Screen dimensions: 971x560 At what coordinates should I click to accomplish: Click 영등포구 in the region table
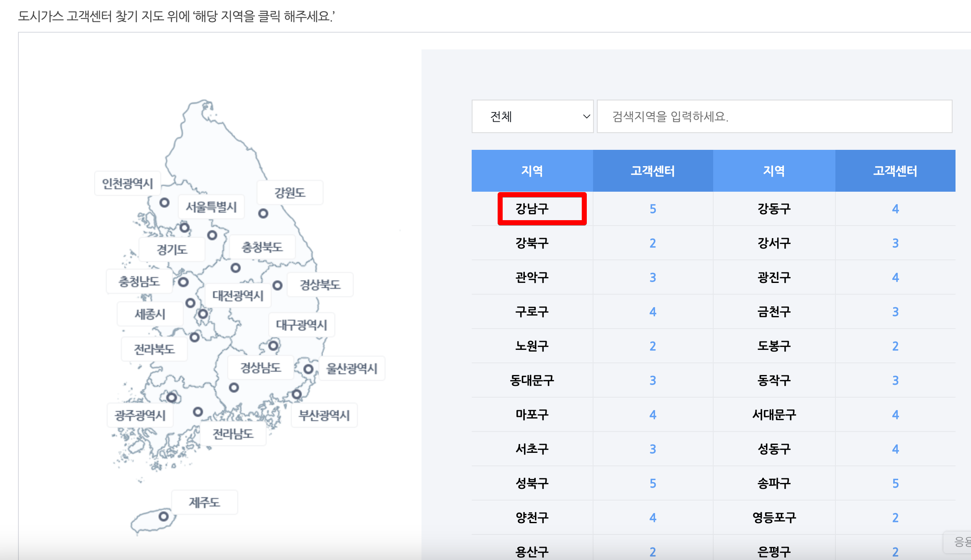click(774, 518)
